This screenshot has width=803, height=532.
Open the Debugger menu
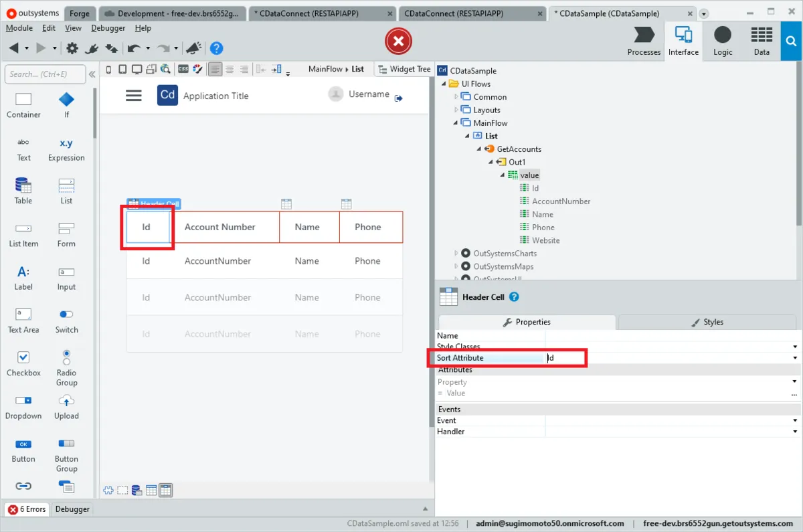point(108,28)
